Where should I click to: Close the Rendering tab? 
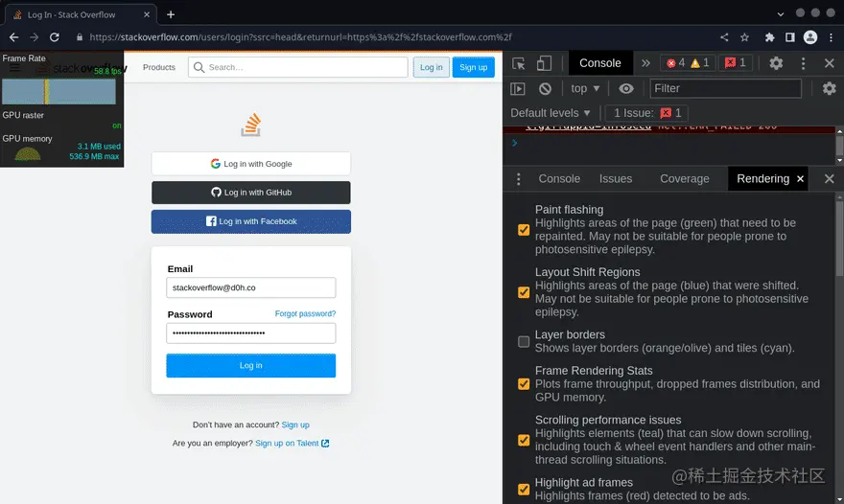800,178
